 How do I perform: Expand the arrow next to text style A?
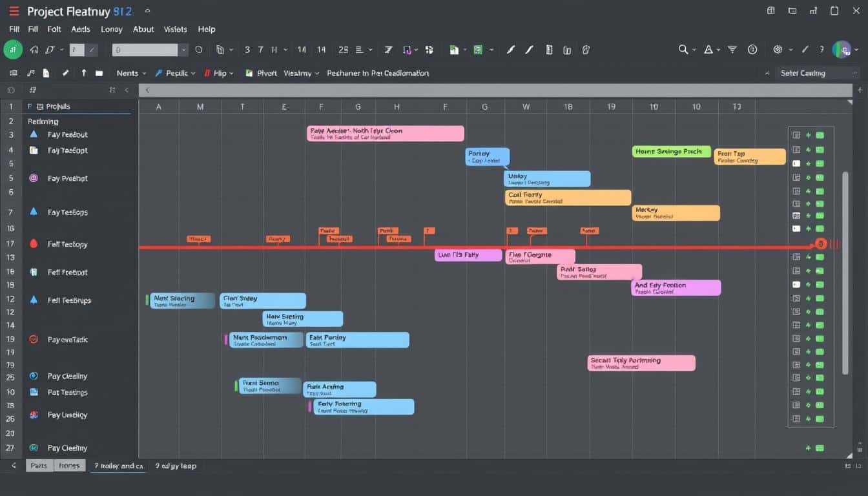pos(719,50)
